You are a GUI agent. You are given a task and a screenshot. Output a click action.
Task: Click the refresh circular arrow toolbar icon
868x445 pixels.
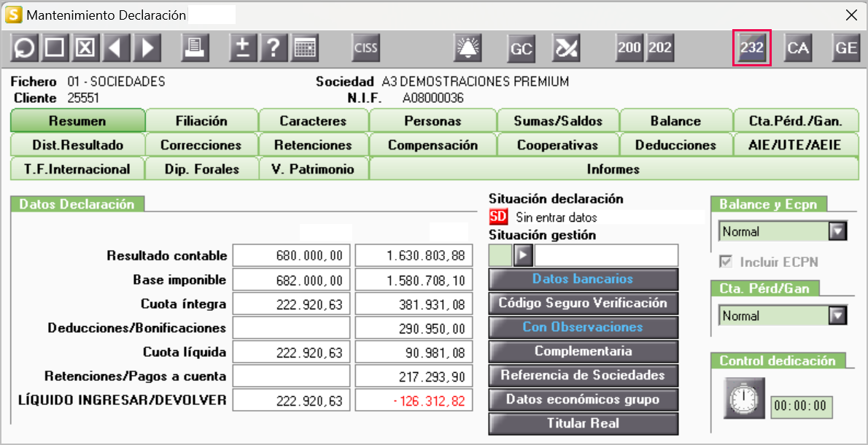[24, 48]
